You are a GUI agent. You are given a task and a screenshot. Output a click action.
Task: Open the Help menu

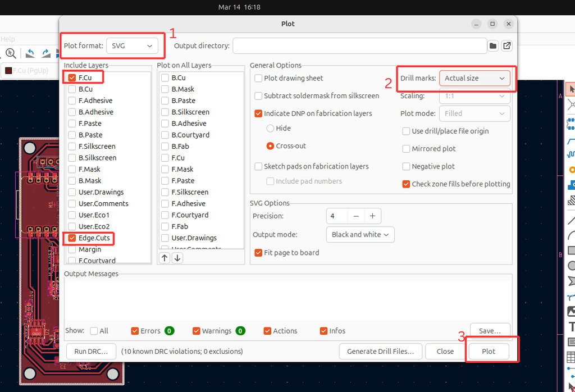7,39
